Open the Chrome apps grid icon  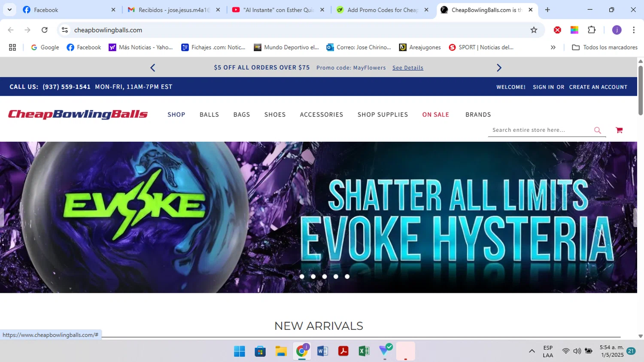(x=12, y=48)
